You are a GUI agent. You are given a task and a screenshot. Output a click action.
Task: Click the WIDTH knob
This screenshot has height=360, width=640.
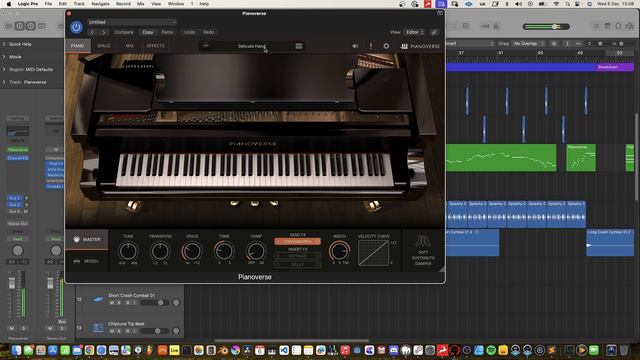(340, 251)
